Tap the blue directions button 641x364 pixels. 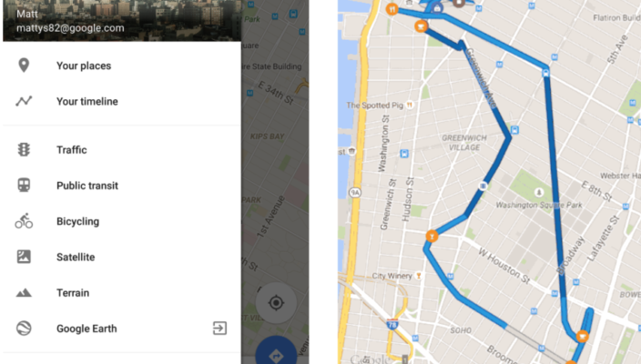[x=276, y=350]
